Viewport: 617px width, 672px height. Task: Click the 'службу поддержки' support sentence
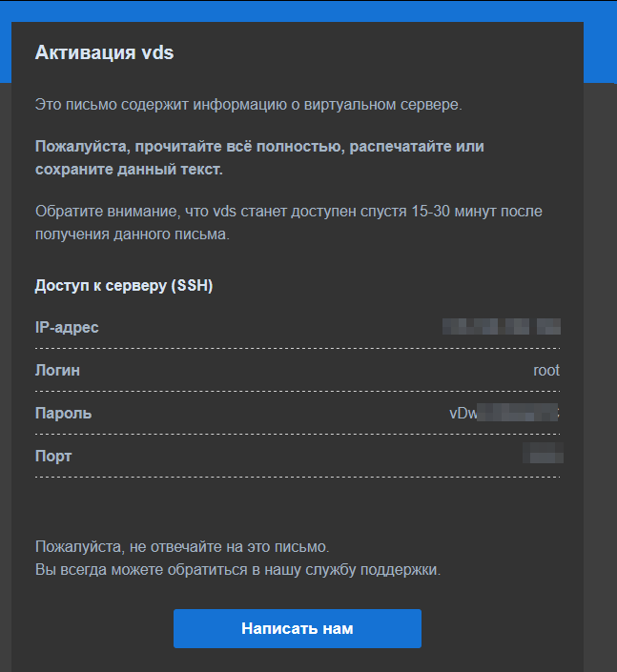[x=237, y=571]
